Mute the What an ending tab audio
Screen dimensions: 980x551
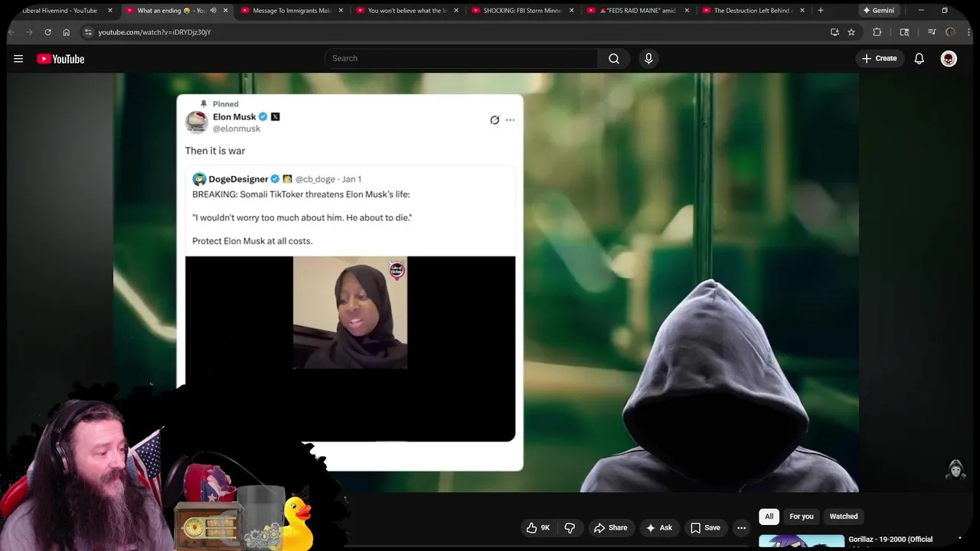(x=213, y=11)
